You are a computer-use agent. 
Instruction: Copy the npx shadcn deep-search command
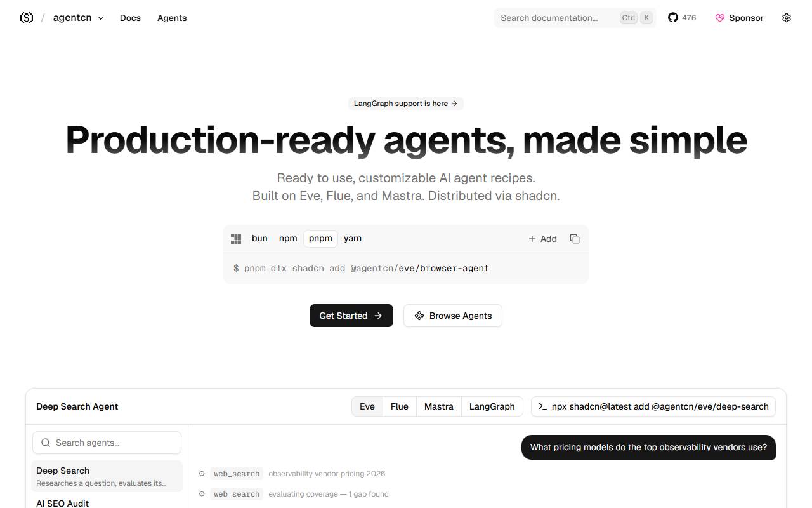point(653,406)
